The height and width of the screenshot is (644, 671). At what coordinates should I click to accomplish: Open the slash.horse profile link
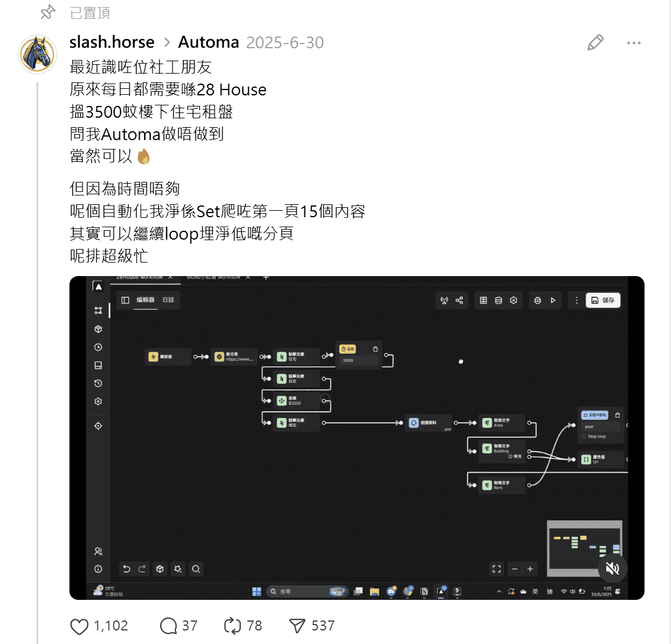coord(112,42)
